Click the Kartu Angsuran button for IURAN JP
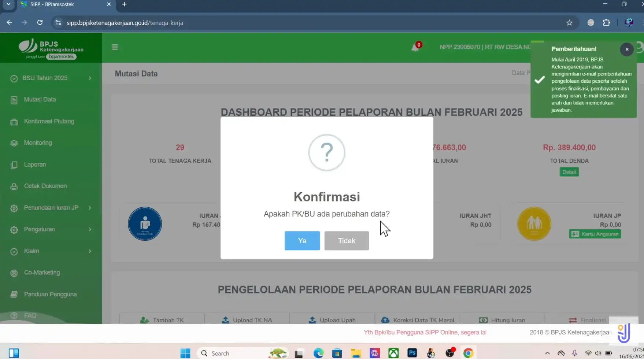 point(594,234)
